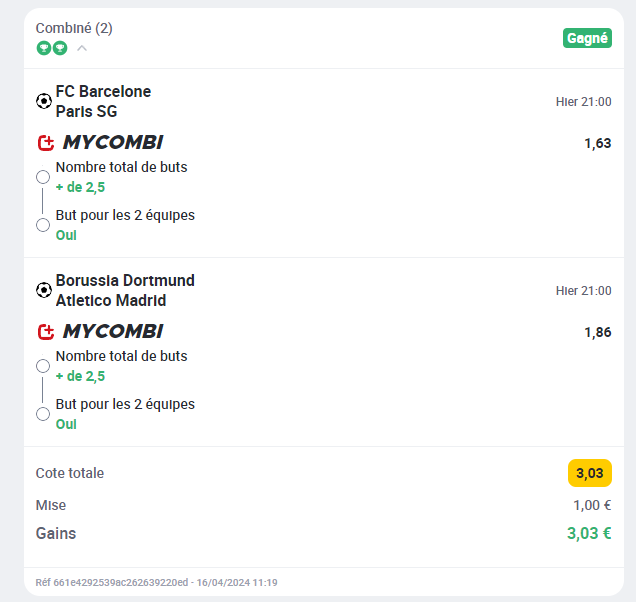Collapse the Combiné bet details chevron
The width and height of the screenshot is (636, 602).
pos(82,48)
